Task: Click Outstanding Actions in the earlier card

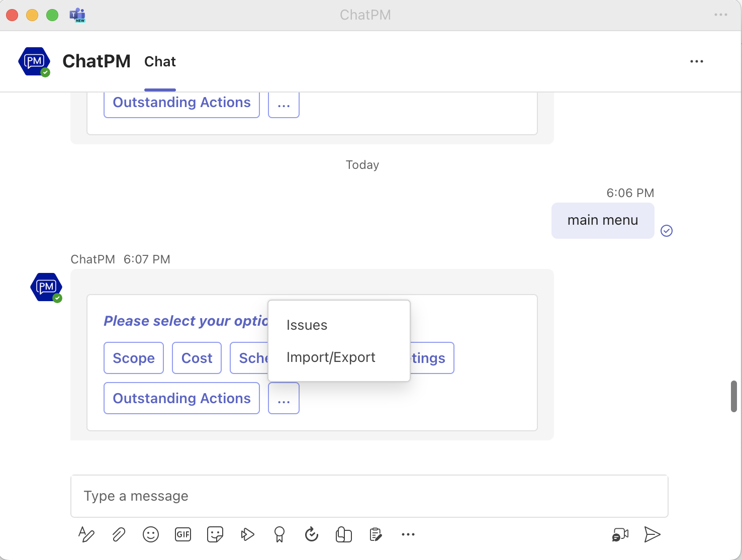Action: [181, 104]
